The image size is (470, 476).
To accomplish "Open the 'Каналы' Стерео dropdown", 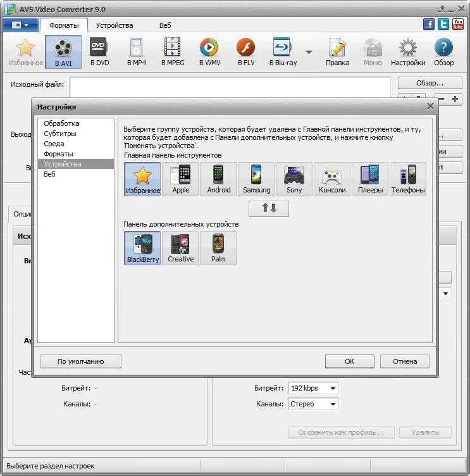I will 313,404.
